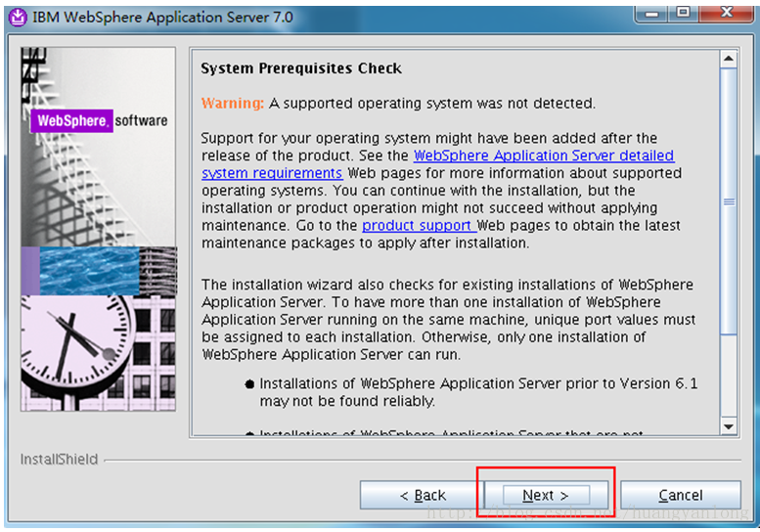The width and height of the screenshot is (760, 532).
Task: Open the product support link
Action: (419, 225)
